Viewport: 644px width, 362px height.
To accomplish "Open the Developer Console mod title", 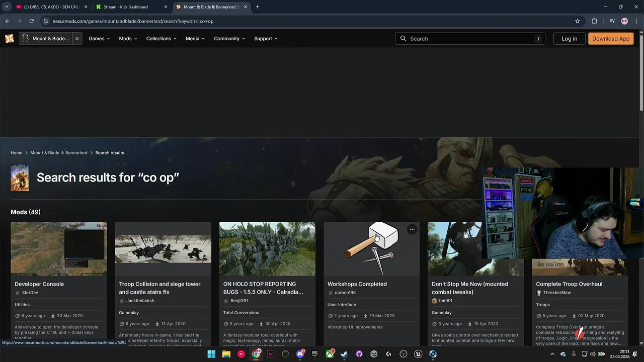I will coord(39,284).
